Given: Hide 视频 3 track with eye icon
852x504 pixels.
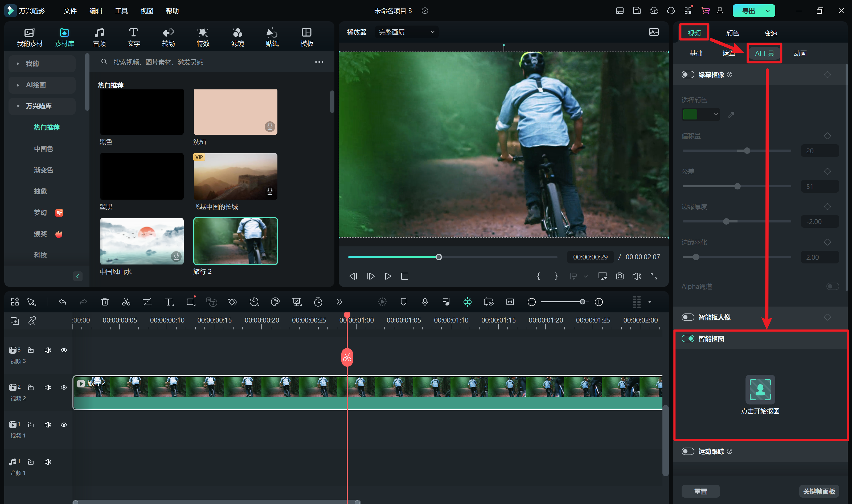Looking at the screenshot, I should point(64,350).
